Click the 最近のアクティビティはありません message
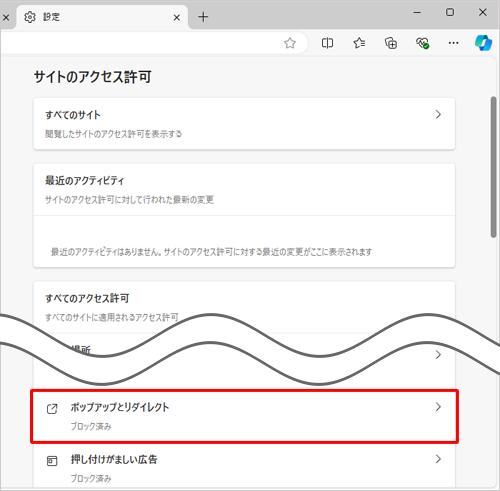500x491 pixels. (x=211, y=252)
